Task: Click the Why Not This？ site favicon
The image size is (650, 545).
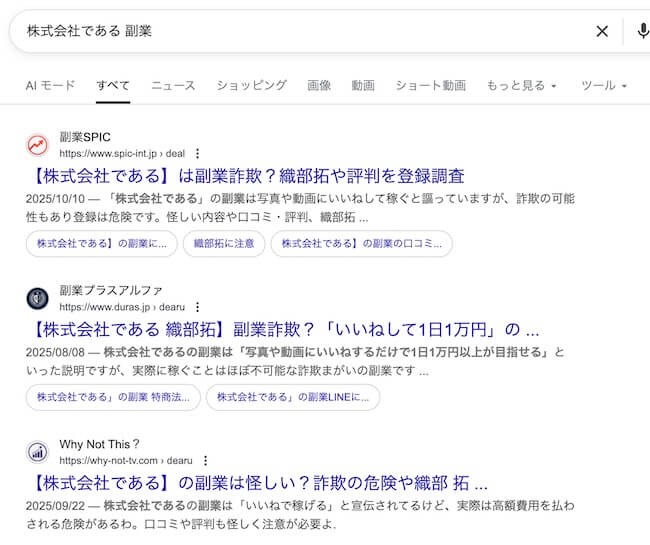Action: click(38, 452)
